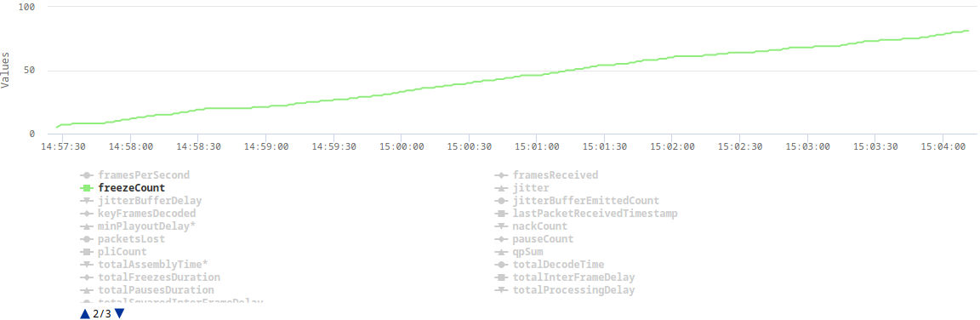The height and width of the screenshot is (320, 980).
Task: Click the green line near 15:01:00
Action: [x=536, y=75]
